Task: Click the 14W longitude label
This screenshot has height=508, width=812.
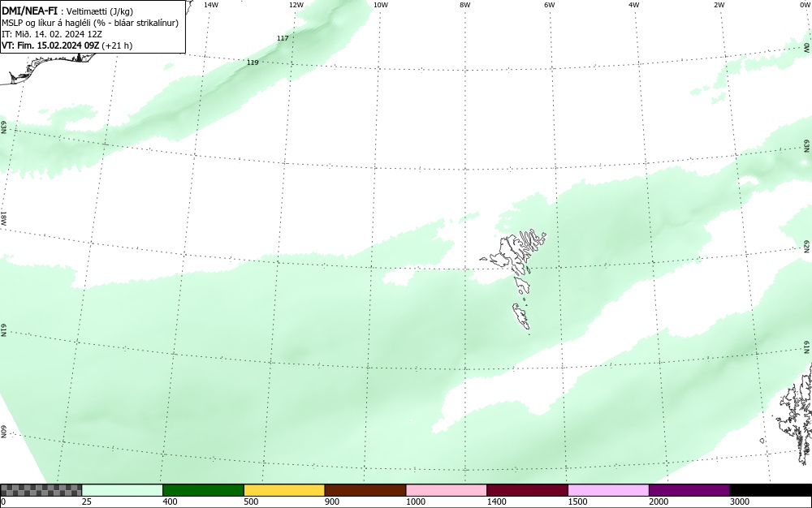Action: tap(211, 5)
